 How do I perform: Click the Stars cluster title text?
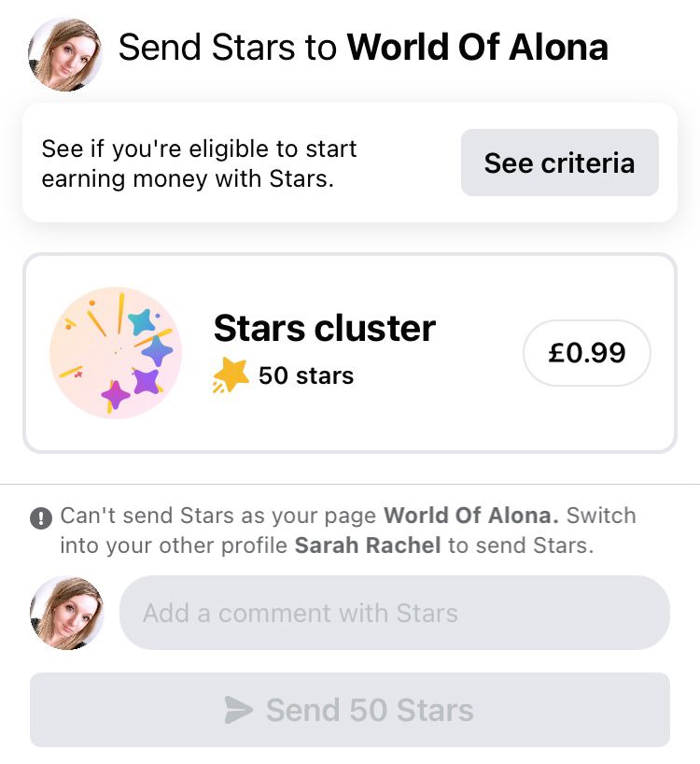tap(324, 328)
